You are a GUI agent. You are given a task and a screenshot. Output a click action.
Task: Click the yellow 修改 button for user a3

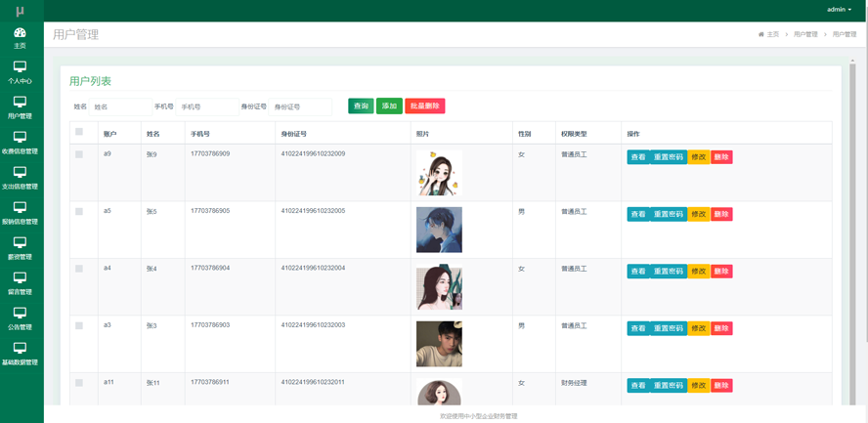(x=698, y=328)
